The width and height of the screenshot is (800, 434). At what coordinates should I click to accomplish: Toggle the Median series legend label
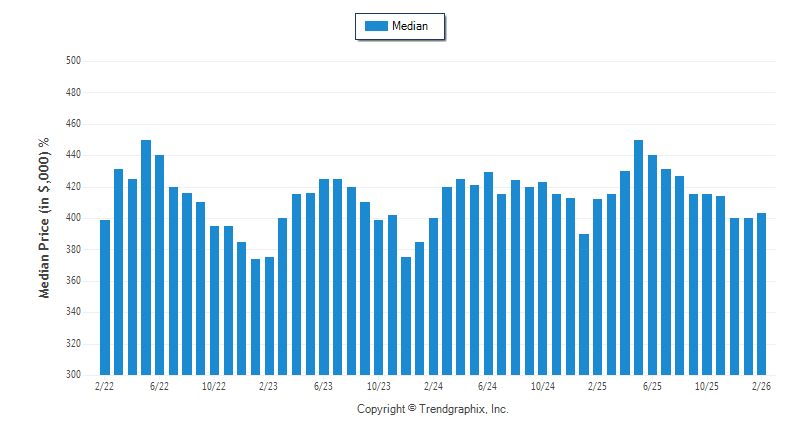pyautogui.click(x=410, y=27)
